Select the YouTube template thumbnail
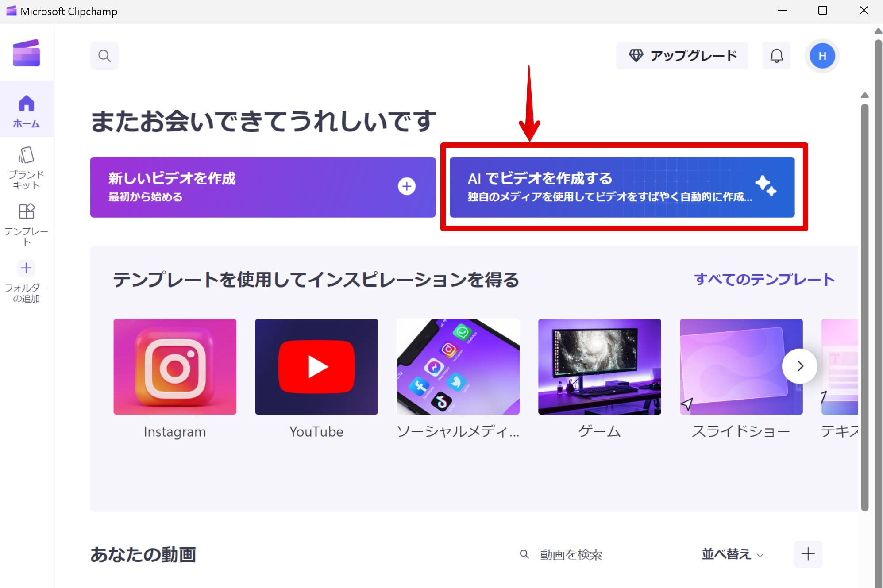Viewport: 883px width, 588px height. pos(316,366)
